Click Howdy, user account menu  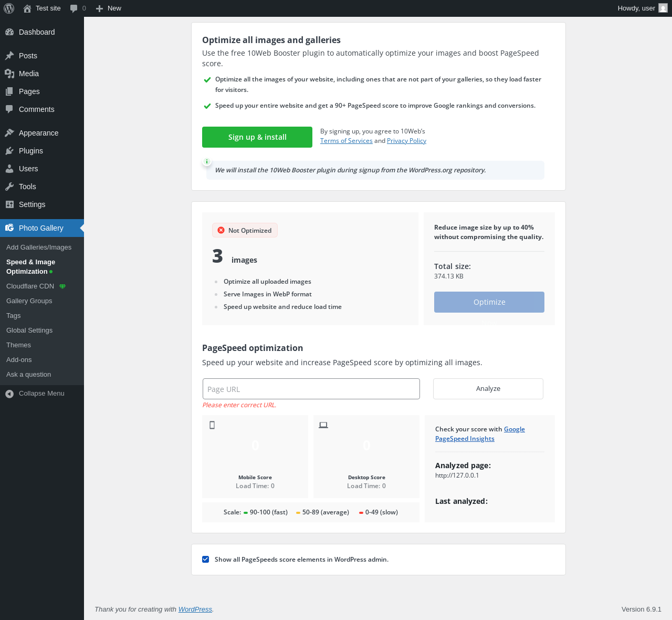pyautogui.click(x=636, y=8)
